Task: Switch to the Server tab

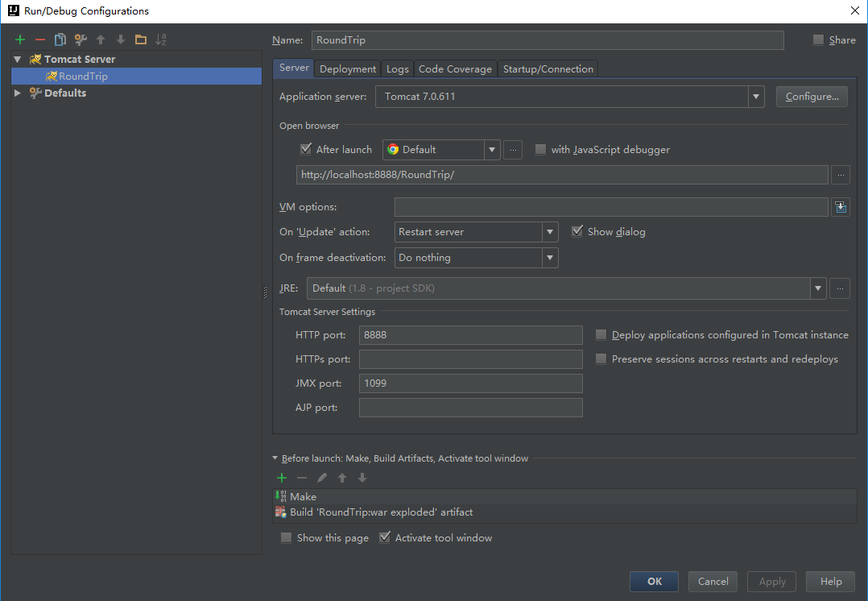Action: pos(294,68)
